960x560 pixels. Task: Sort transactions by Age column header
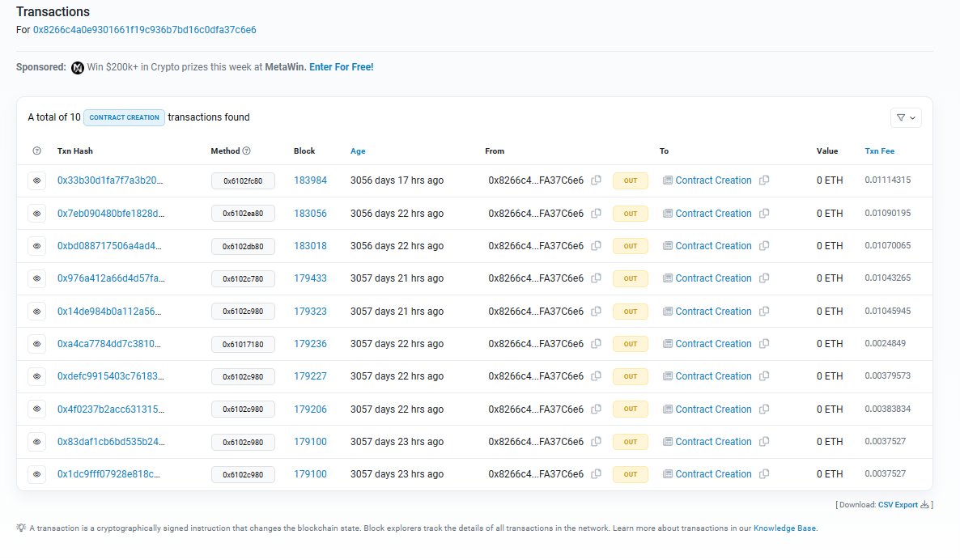coord(358,151)
